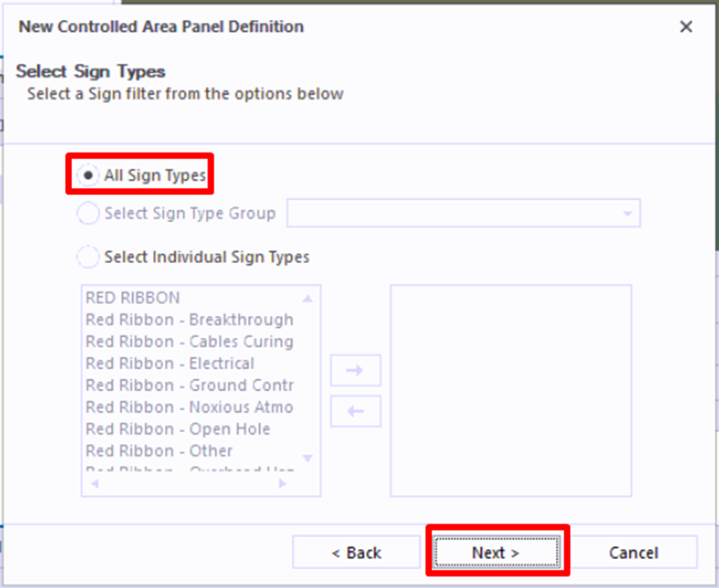Click the right arrow add button
Image resolution: width=719 pixels, height=588 pixels.
click(x=355, y=371)
